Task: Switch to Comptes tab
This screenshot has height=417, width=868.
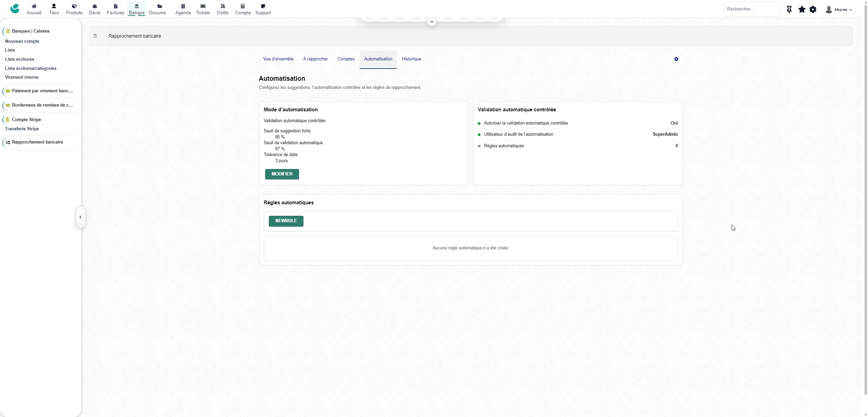Action: pyautogui.click(x=346, y=59)
